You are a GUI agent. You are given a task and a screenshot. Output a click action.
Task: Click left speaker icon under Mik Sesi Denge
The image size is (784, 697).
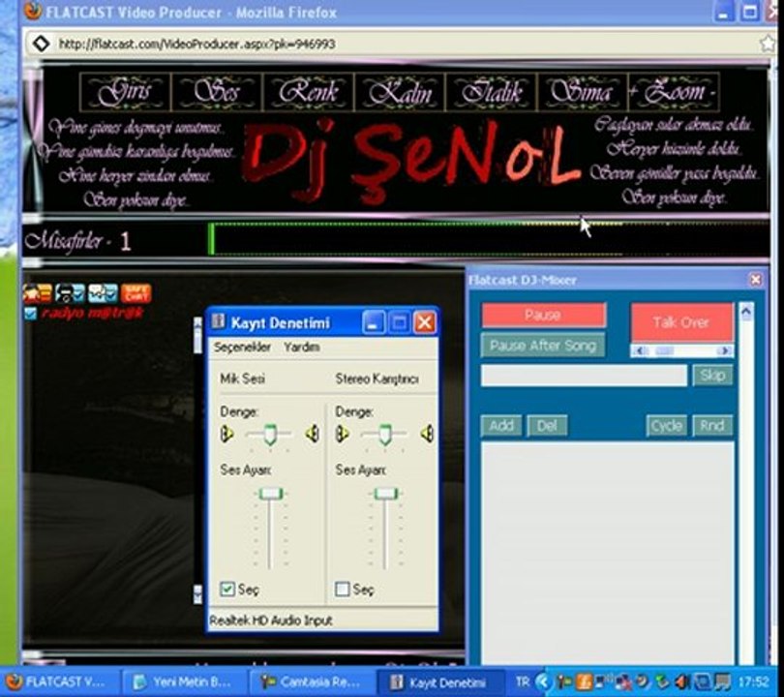[227, 434]
